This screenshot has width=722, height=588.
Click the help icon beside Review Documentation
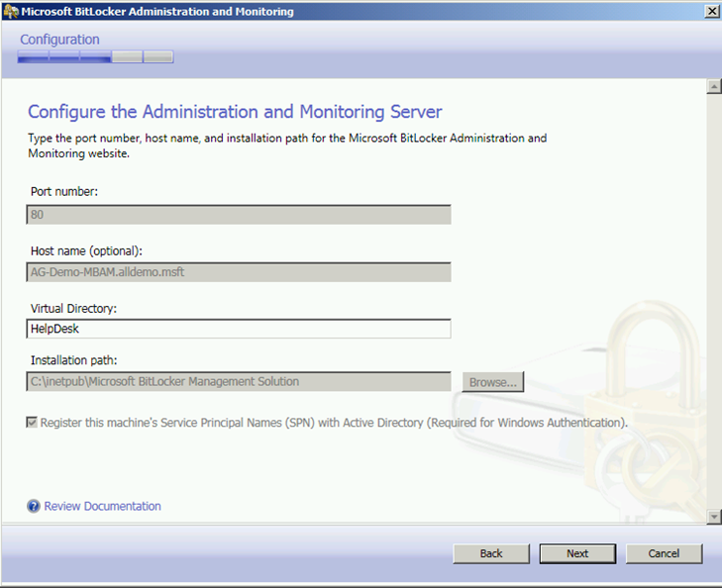[x=34, y=506]
